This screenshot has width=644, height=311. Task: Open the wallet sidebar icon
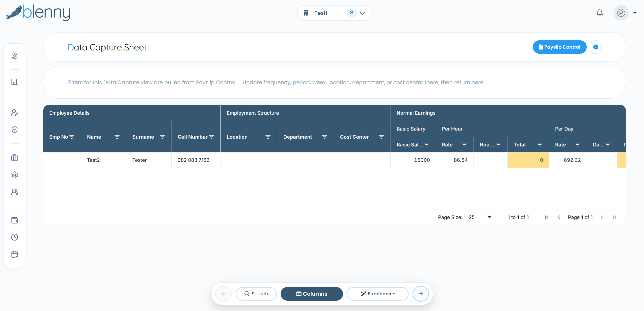15,220
